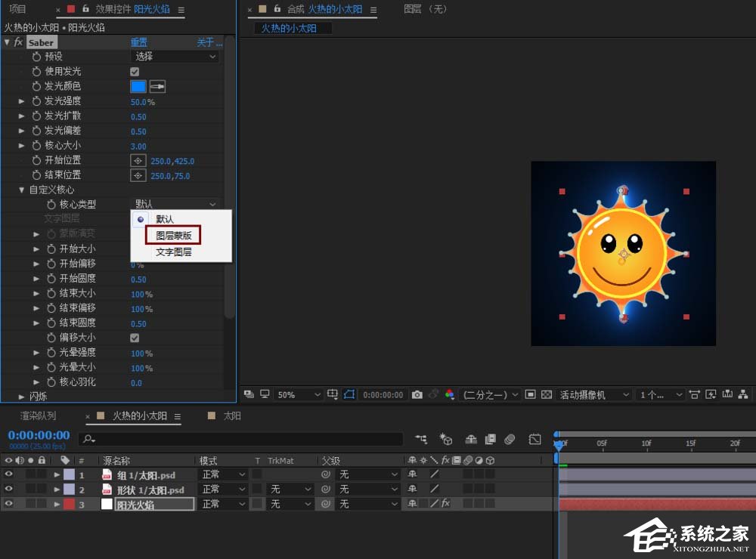Click the stopwatch icon for 发光强度
756x559 pixels.
click(36, 101)
